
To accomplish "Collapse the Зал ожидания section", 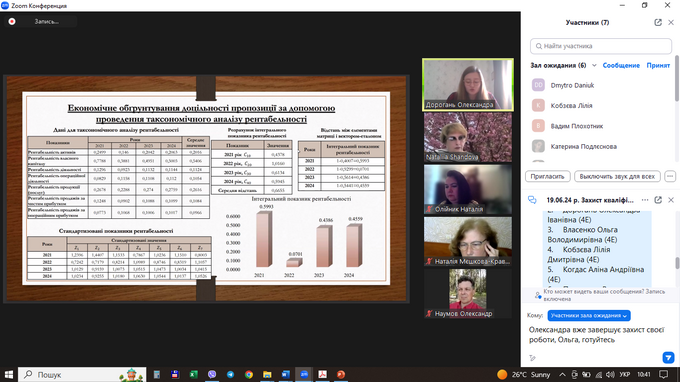I will click(594, 65).
